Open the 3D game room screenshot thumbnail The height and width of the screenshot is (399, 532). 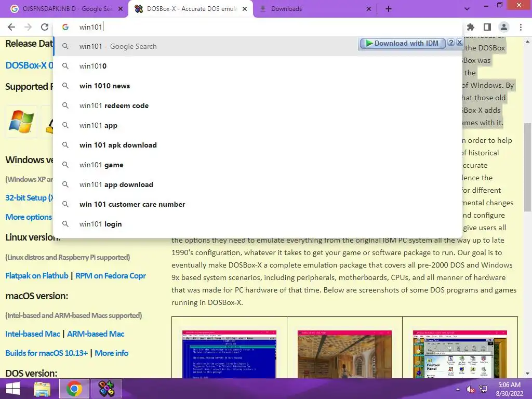pos(344,354)
